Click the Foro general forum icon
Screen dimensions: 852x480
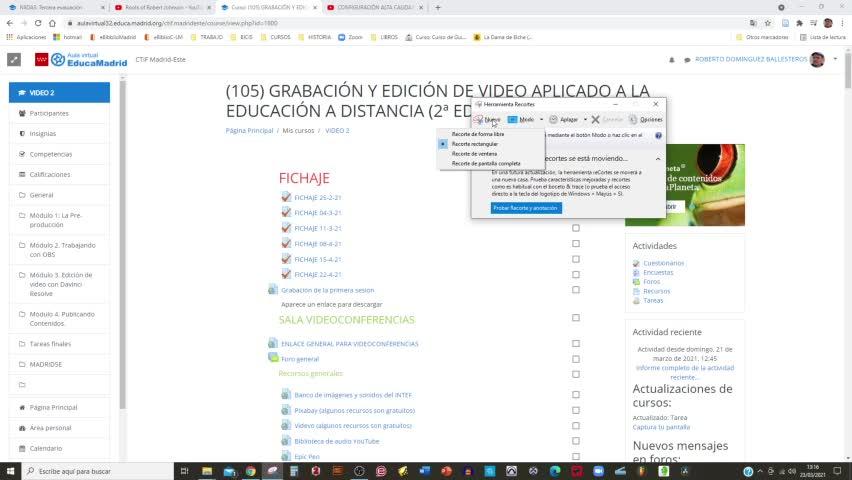(273, 358)
